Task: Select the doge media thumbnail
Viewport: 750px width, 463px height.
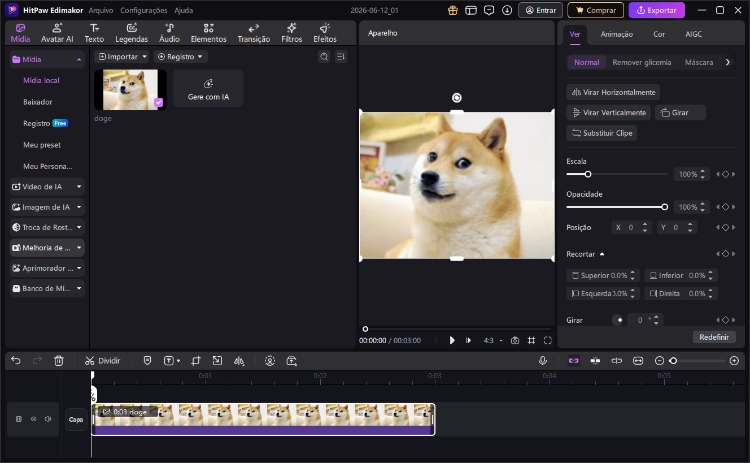Action: tap(130, 89)
